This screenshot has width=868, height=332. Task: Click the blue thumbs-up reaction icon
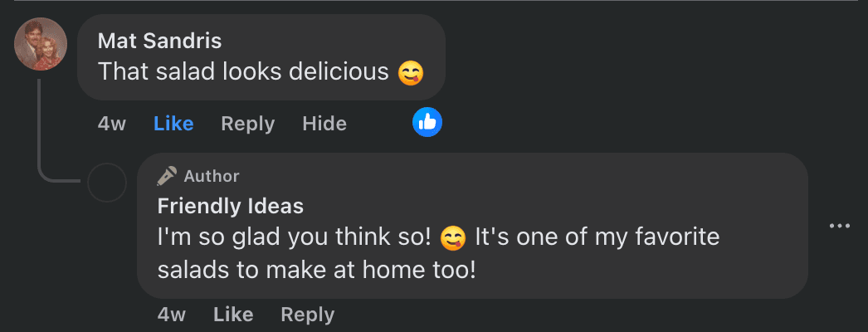coord(427,123)
